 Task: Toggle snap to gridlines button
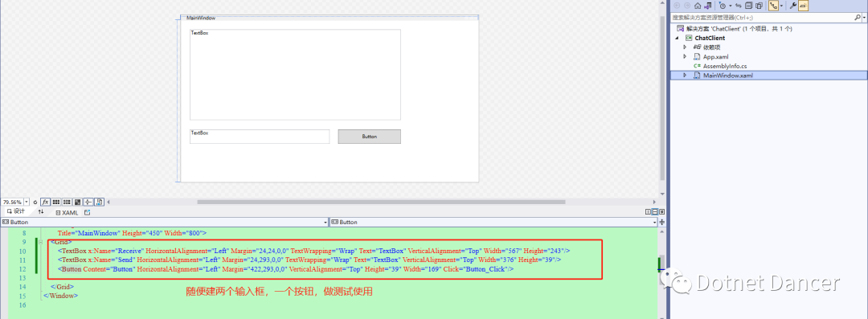pyautogui.click(x=67, y=202)
